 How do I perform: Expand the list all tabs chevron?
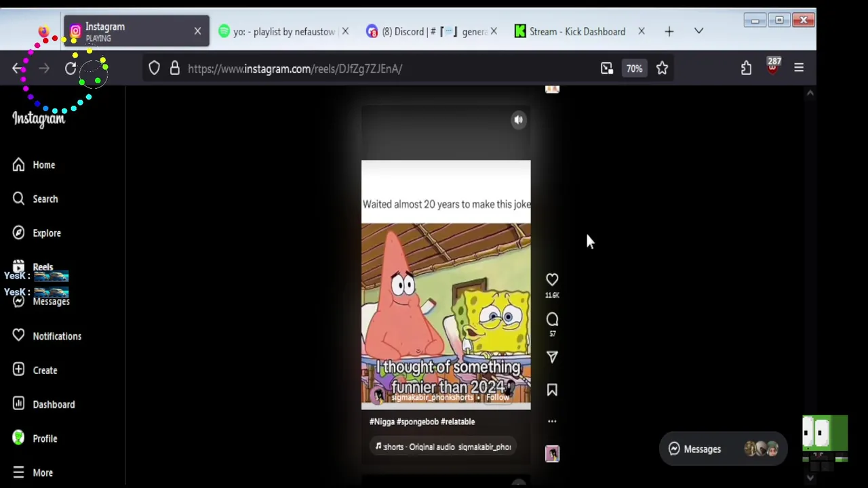[698, 31]
